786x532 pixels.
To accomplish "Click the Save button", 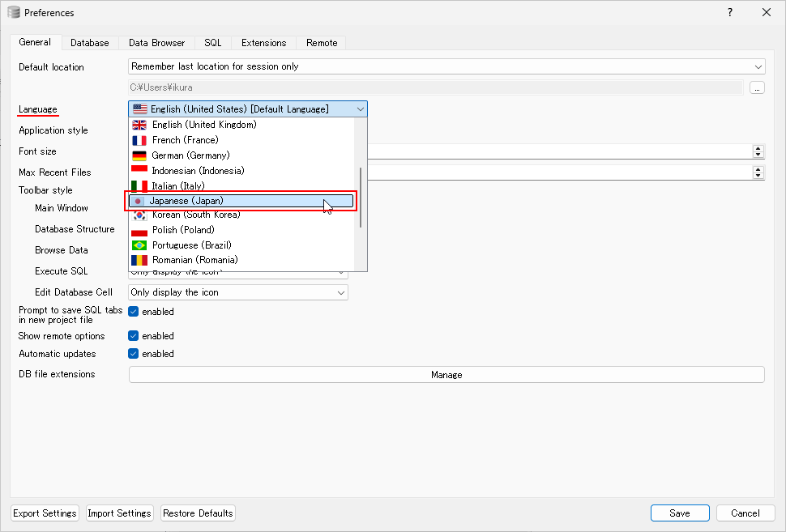I will tap(679, 513).
